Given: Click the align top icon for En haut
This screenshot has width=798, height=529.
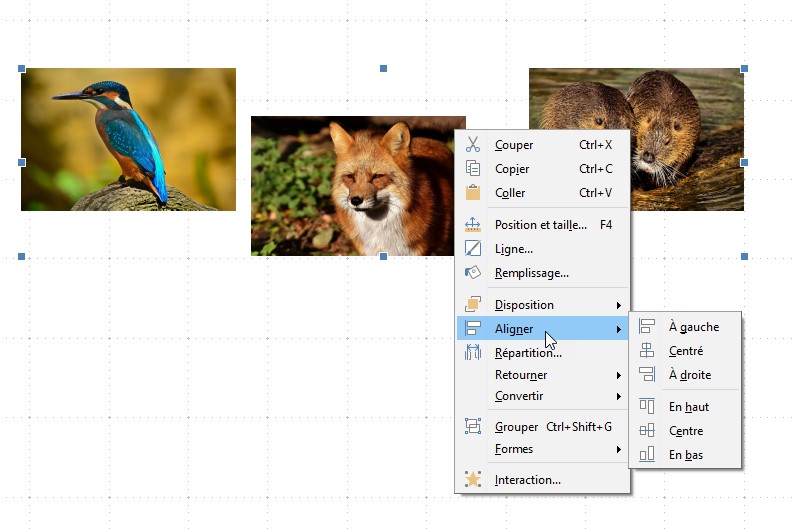Looking at the screenshot, I should coord(647,407).
